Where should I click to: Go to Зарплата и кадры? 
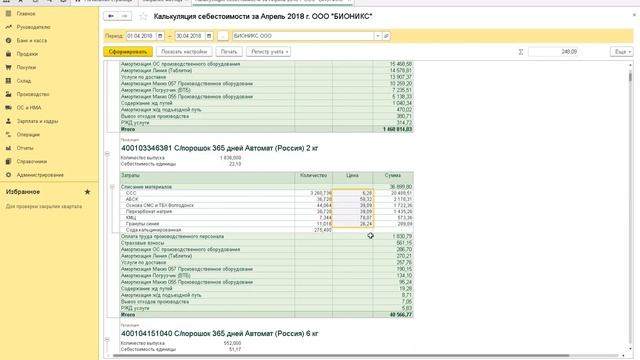(37, 121)
